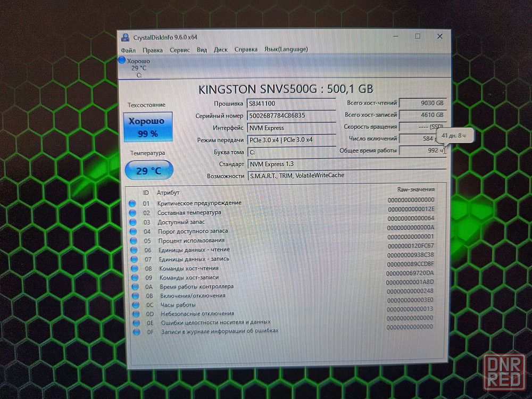532x399 pixels.
Task: Click the CrystalDiskInfo app icon in title bar
Action: (x=125, y=37)
